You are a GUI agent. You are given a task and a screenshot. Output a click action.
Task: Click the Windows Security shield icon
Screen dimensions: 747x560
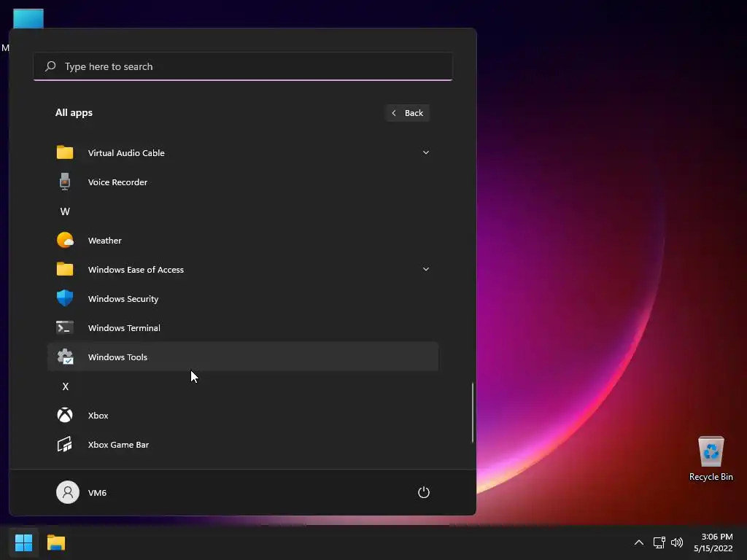click(x=65, y=298)
